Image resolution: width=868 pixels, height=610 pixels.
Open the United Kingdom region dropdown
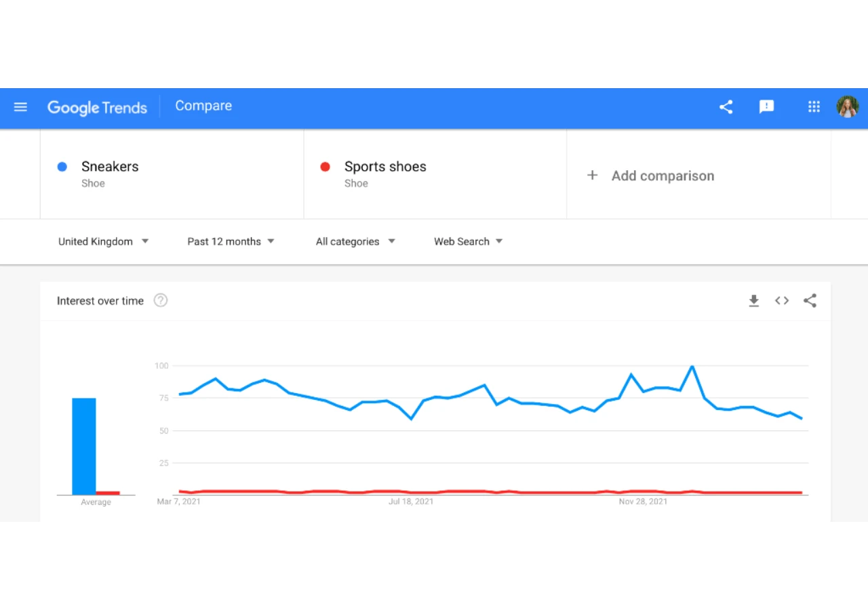[103, 241]
